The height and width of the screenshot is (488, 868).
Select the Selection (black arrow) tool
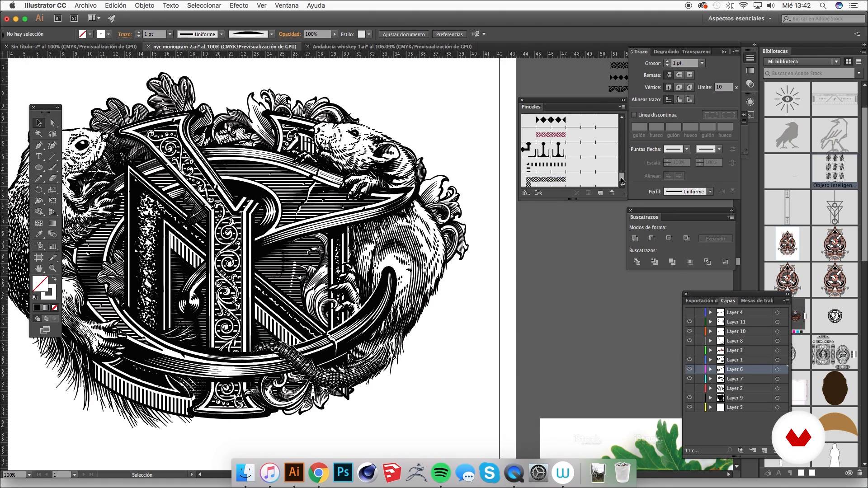(x=39, y=122)
